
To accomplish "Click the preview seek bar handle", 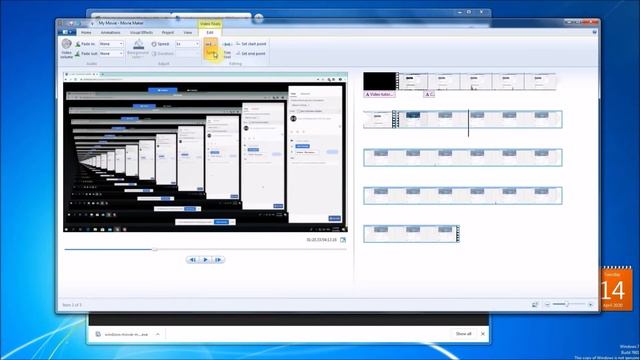I will point(154,249).
